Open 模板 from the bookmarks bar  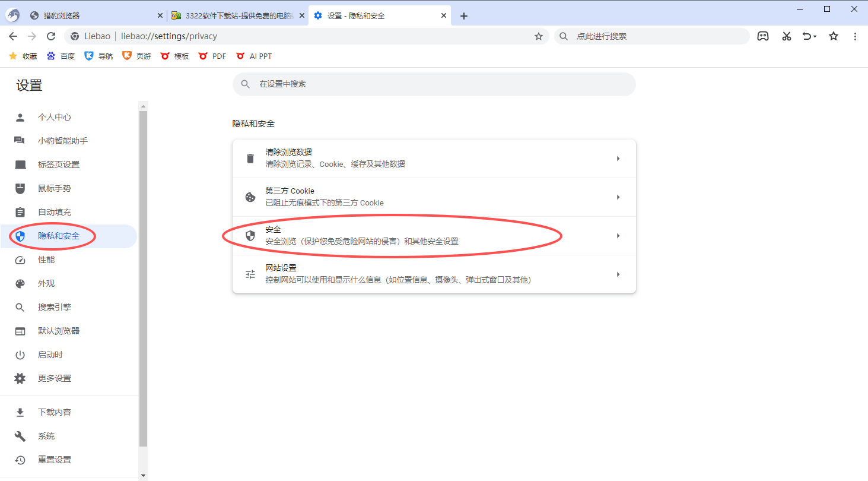coord(174,56)
